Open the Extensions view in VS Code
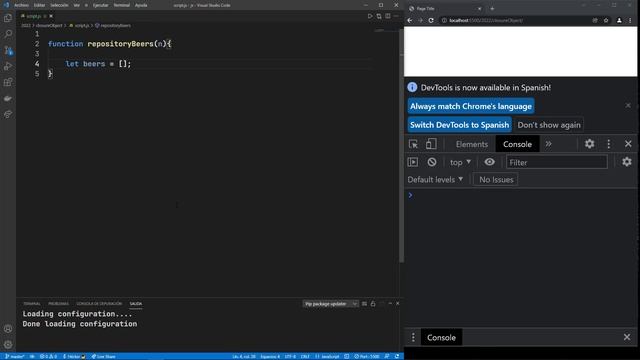 click(x=8, y=82)
